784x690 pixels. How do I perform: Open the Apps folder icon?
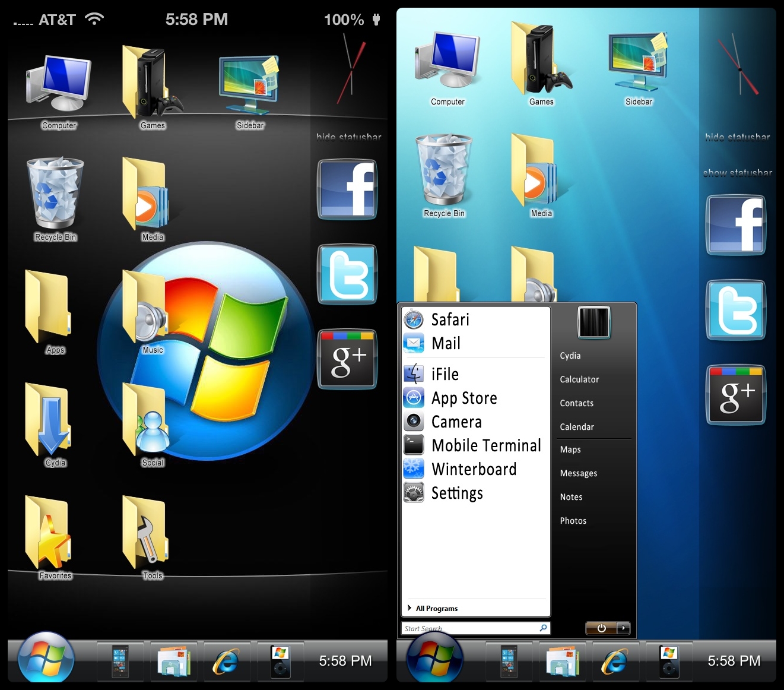point(48,305)
